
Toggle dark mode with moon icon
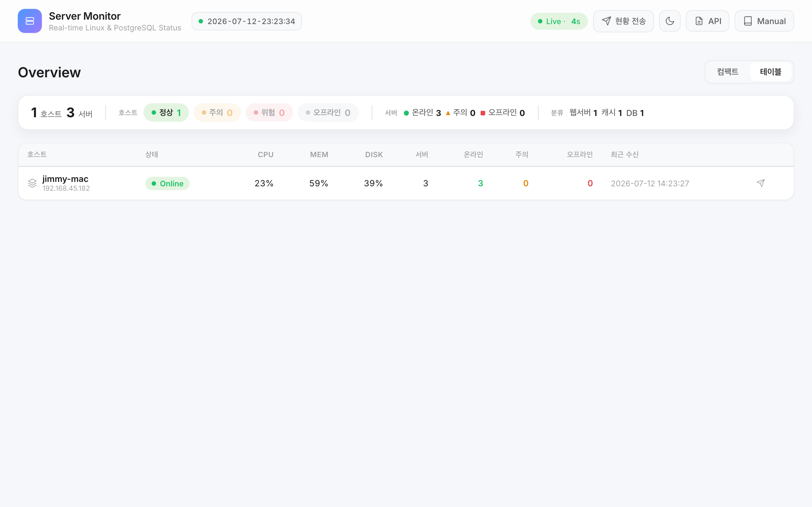[x=670, y=21]
